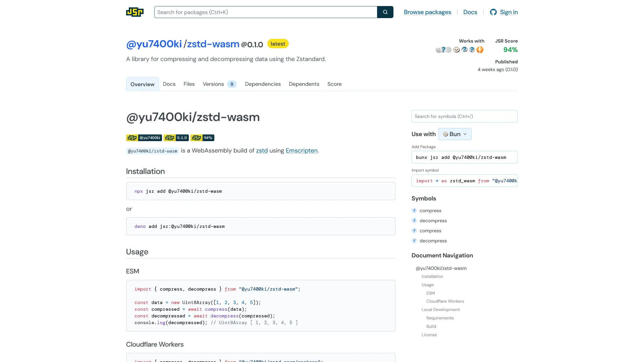Viewport: 644px width, 362px height.
Task: Click the Search for packages input
Action: (265, 12)
